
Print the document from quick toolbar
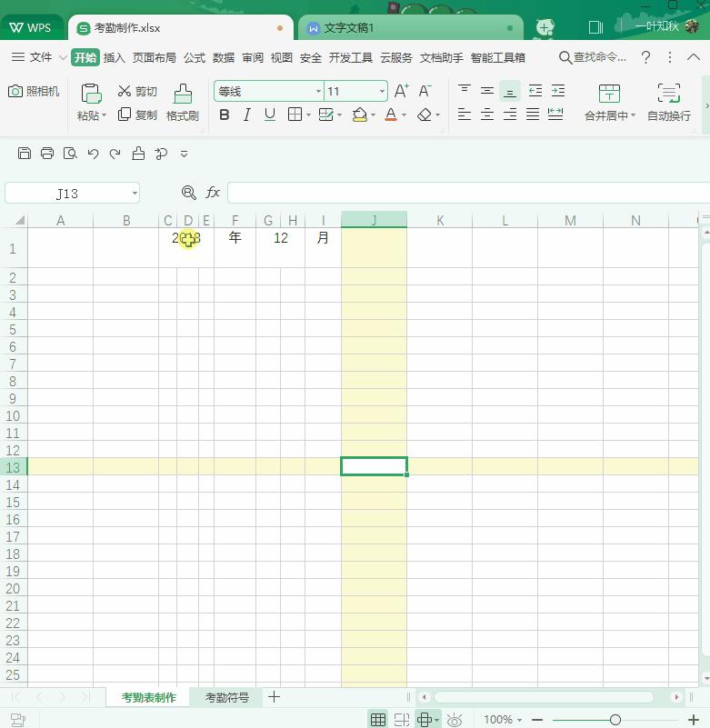click(x=47, y=154)
